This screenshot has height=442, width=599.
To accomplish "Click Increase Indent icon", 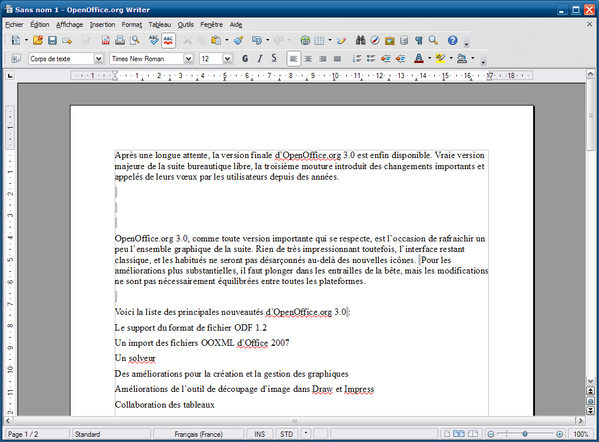I will pyautogui.click(x=400, y=58).
